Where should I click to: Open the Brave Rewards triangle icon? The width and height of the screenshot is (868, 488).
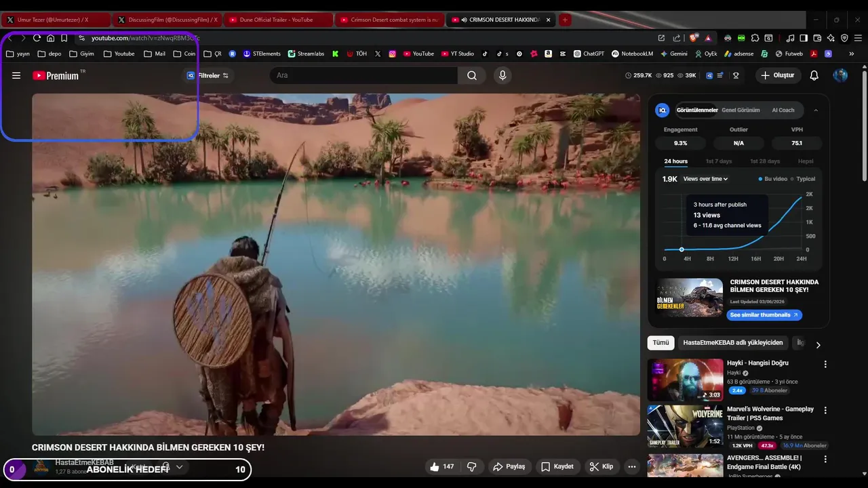pos(708,38)
